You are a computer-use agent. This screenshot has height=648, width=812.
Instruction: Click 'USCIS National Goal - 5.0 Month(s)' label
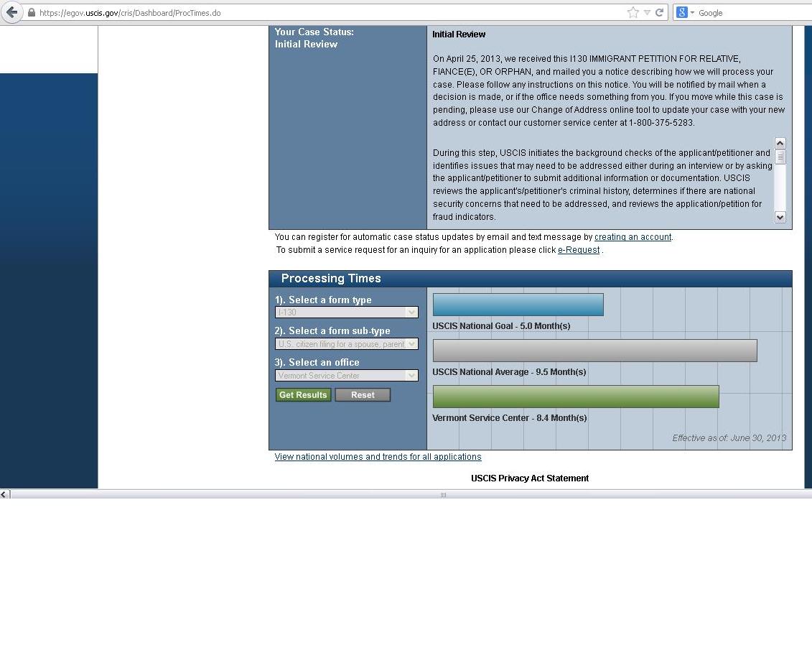coord(501,326)
